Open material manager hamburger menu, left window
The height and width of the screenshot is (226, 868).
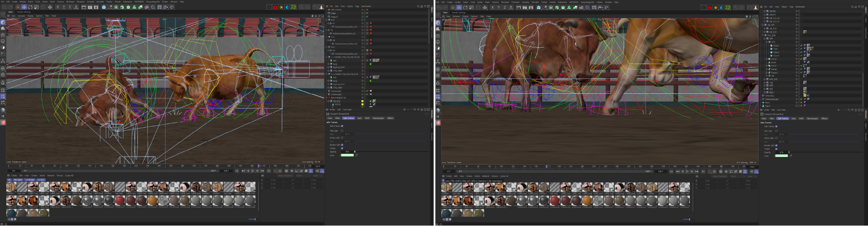(x=9, y=175)
